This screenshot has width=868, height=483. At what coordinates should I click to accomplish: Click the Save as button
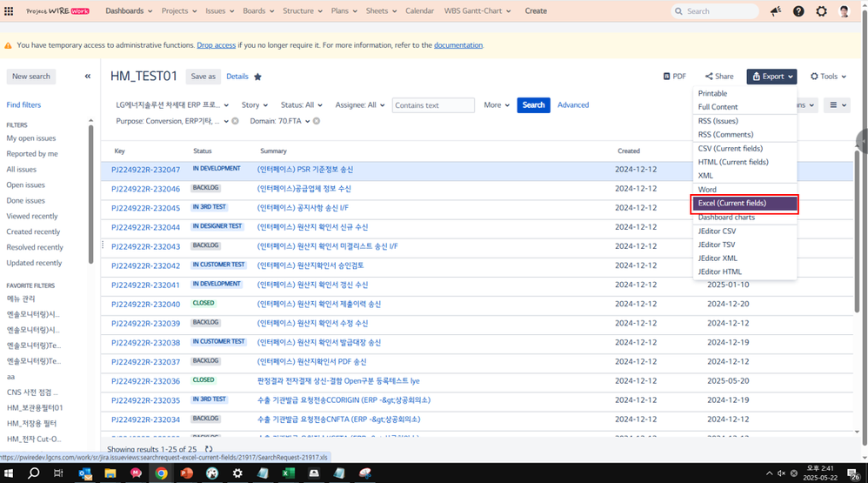[x=204, y=77]
